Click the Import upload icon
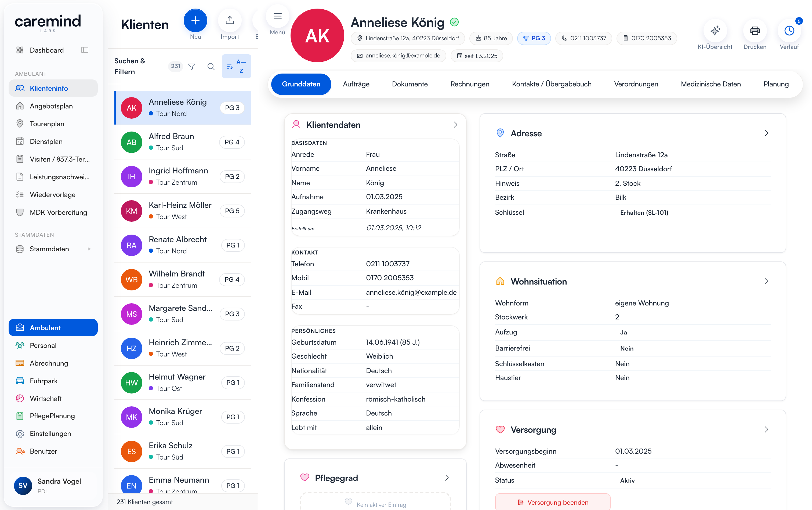The image size is (812, 510). click(x=230, y=21)
